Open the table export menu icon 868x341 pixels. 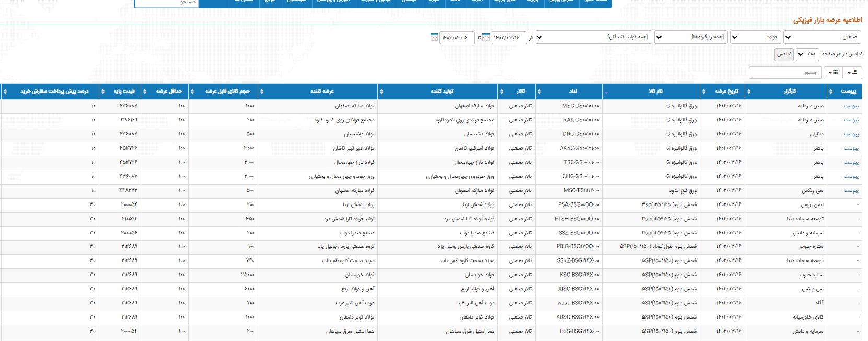(x=852, y=72)
